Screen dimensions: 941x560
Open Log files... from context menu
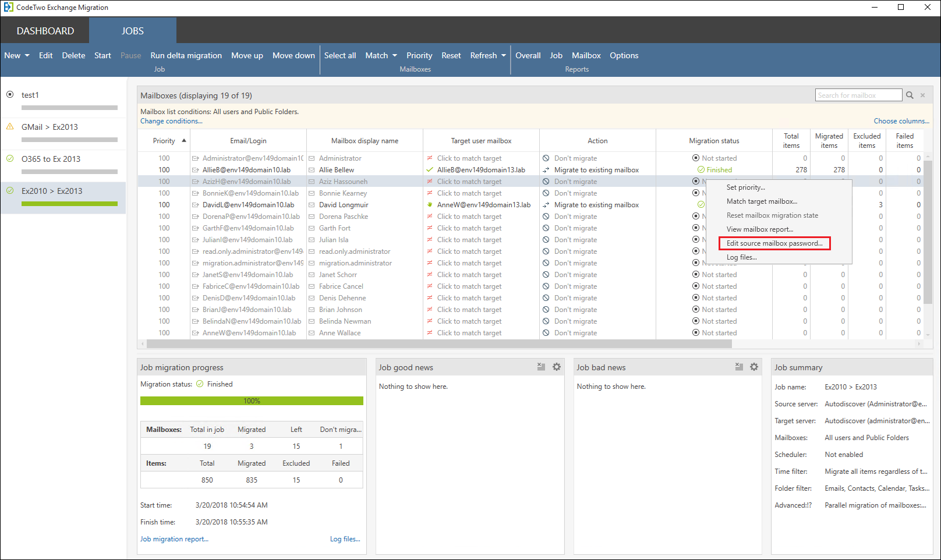coord(779,257)
